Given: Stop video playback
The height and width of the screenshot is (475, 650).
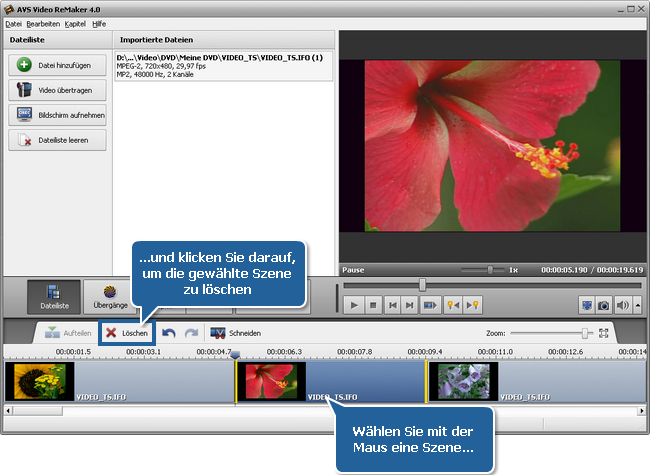Looking at the screenshot, I should (x=373, y=304).
